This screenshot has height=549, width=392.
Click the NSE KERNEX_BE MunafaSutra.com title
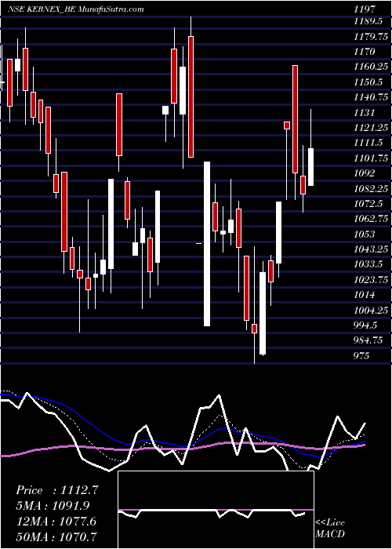click(75, 9)
